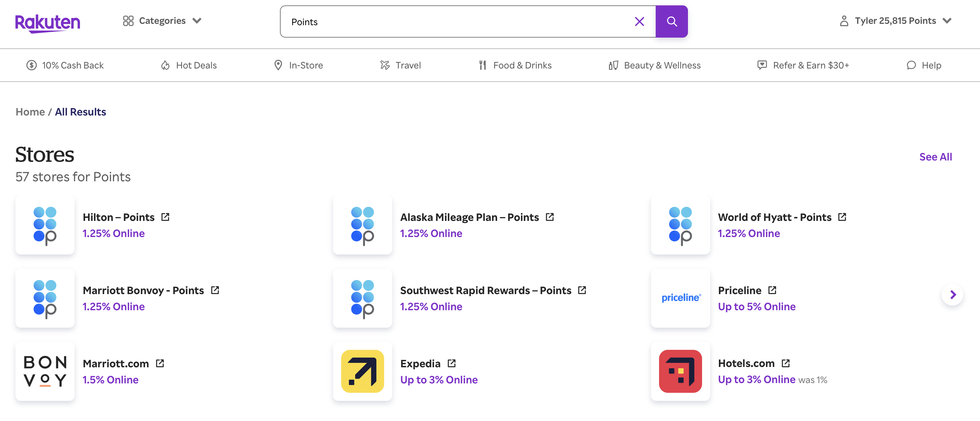Click Hotels.com Up to 3% Online rate

[x=757, y=379]
